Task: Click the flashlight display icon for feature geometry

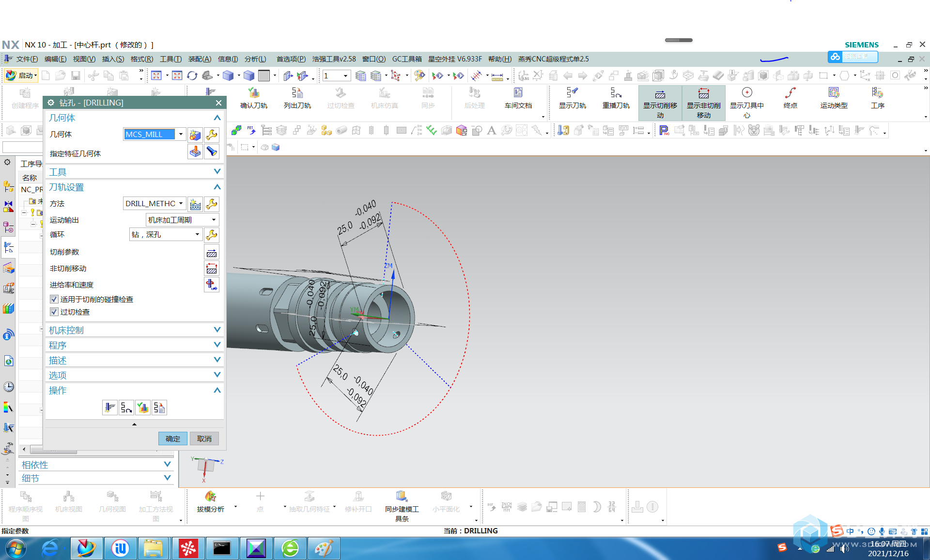Action: coord(212,151)
